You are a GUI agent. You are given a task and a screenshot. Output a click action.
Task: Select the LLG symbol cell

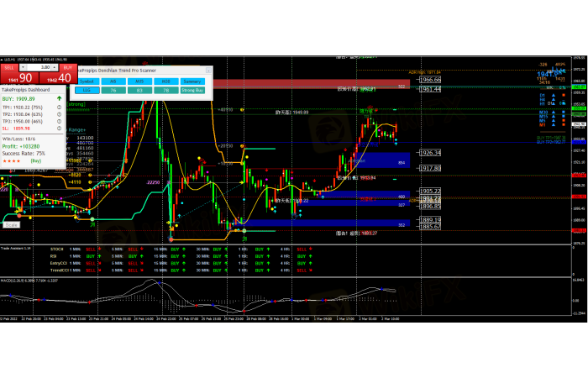(86, 89)
